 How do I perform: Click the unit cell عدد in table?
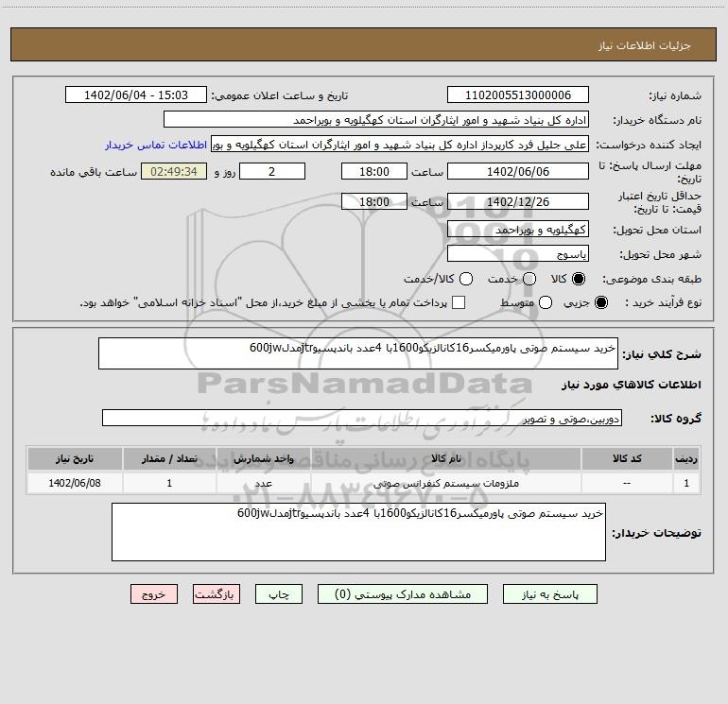point(263,483)
